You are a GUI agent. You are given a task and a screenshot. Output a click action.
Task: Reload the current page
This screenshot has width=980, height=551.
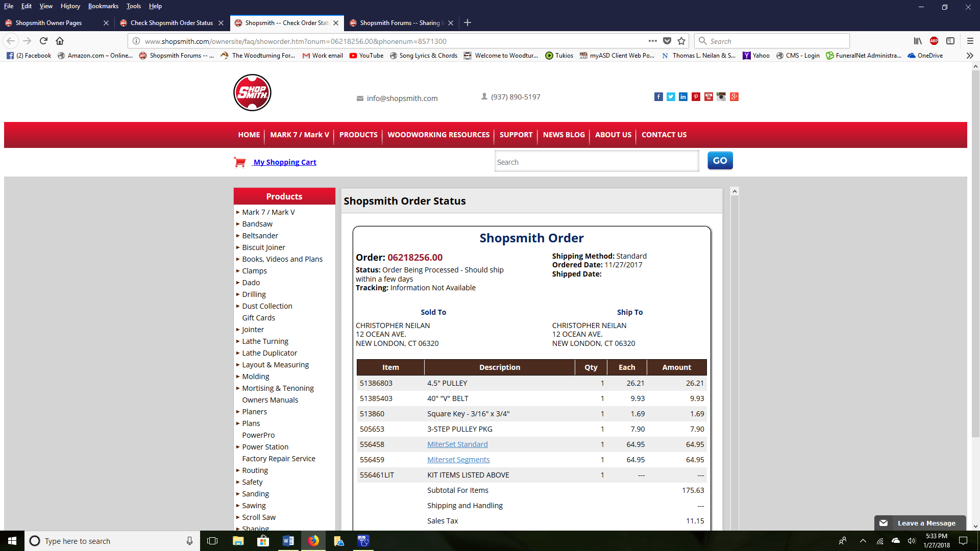43,41
